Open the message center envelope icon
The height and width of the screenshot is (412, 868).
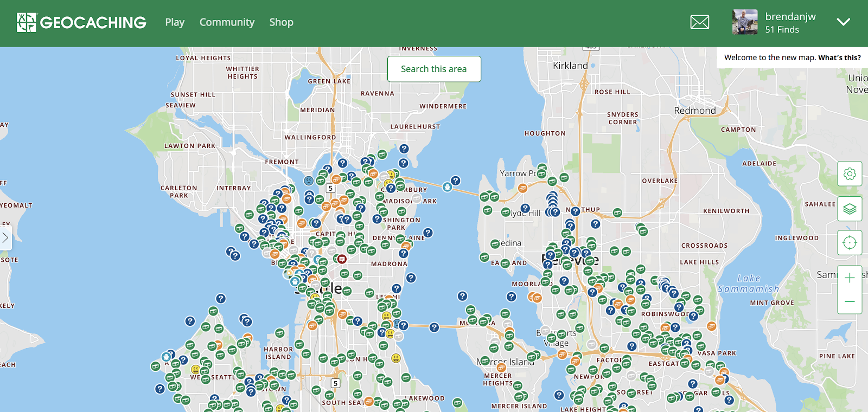pyautogui.click(x=700, y=22)
